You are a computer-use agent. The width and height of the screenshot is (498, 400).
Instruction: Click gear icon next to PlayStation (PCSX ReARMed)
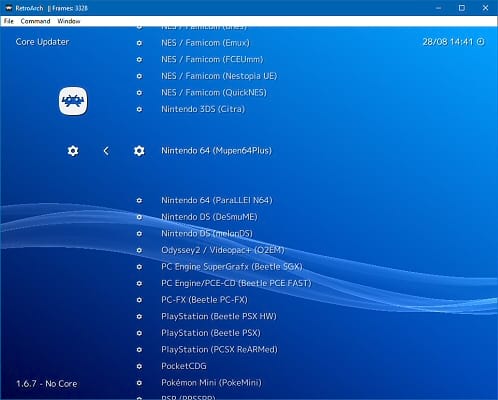(x=139, y=350)
